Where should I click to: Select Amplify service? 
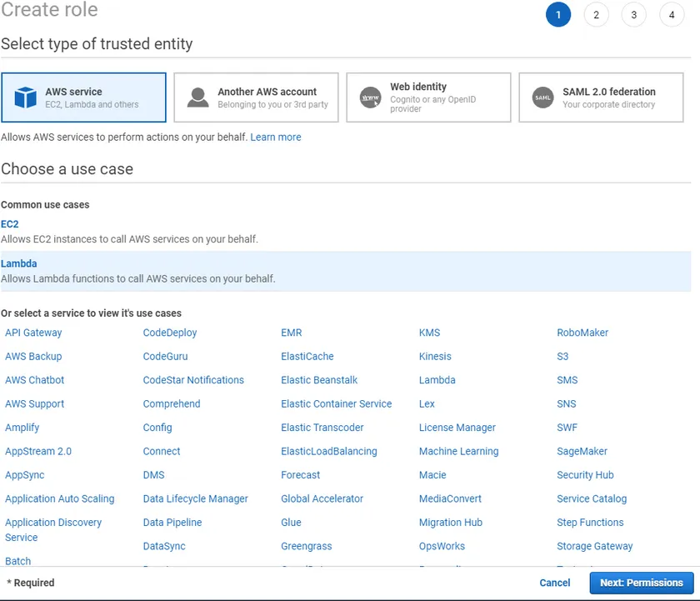pos(22,428)
